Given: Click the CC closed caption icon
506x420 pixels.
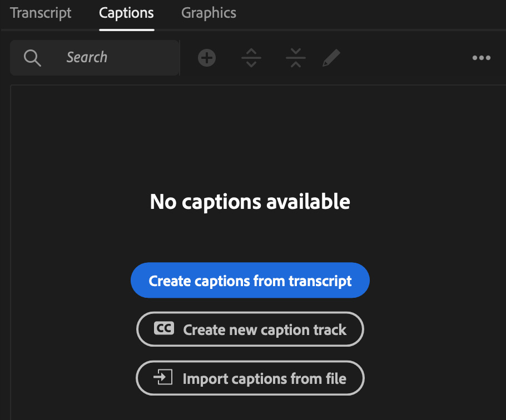Looking at the screenshot, I should pos(164,329).
